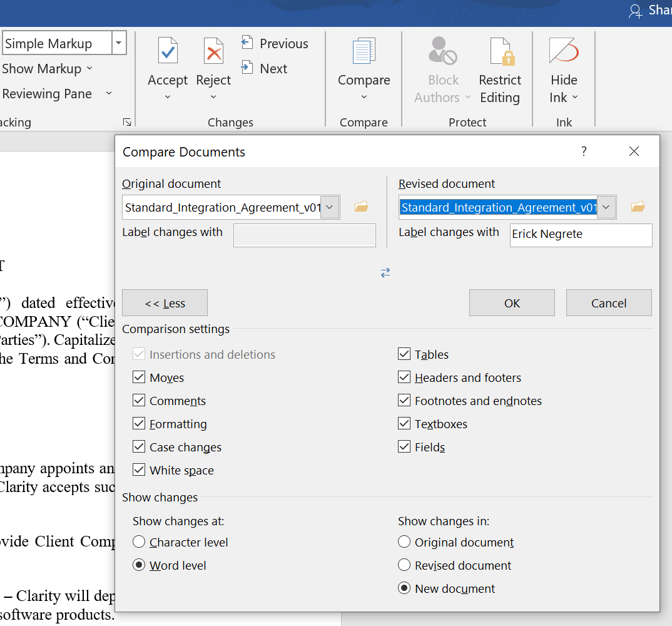
Task: Click the Erick Negrete label field
Action: (581, 235)
